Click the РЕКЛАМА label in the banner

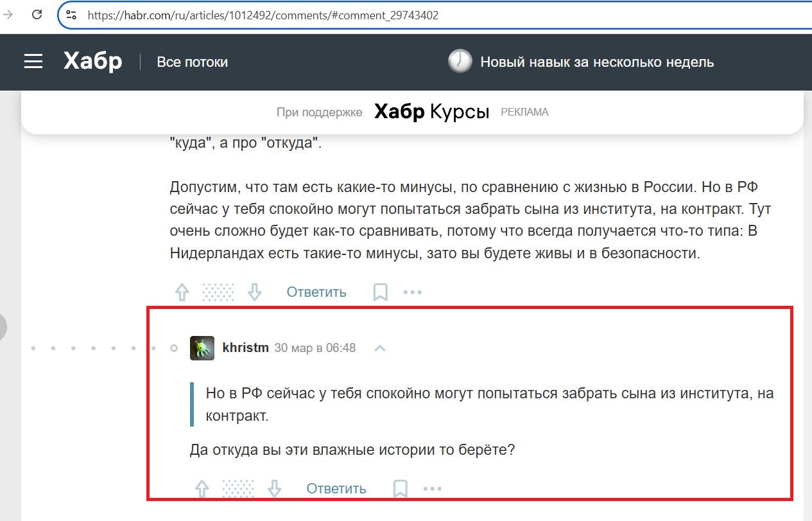524,112
